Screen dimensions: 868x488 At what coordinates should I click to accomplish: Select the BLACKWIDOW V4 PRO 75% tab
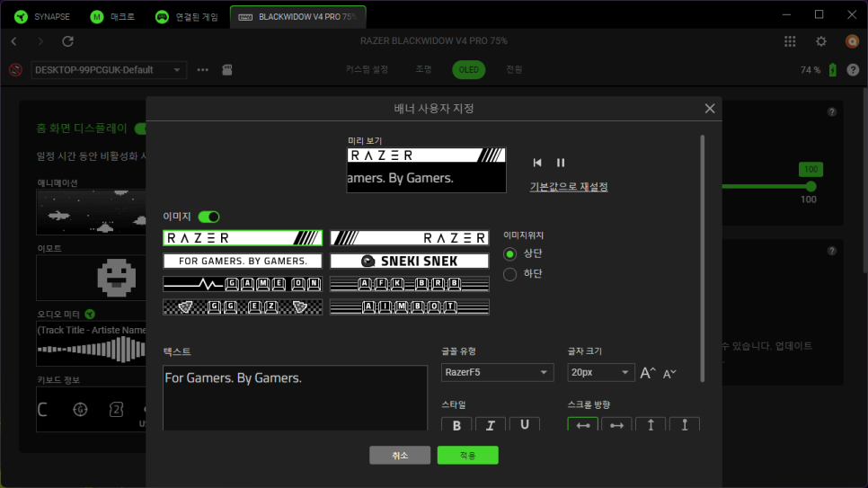point(297,16)
